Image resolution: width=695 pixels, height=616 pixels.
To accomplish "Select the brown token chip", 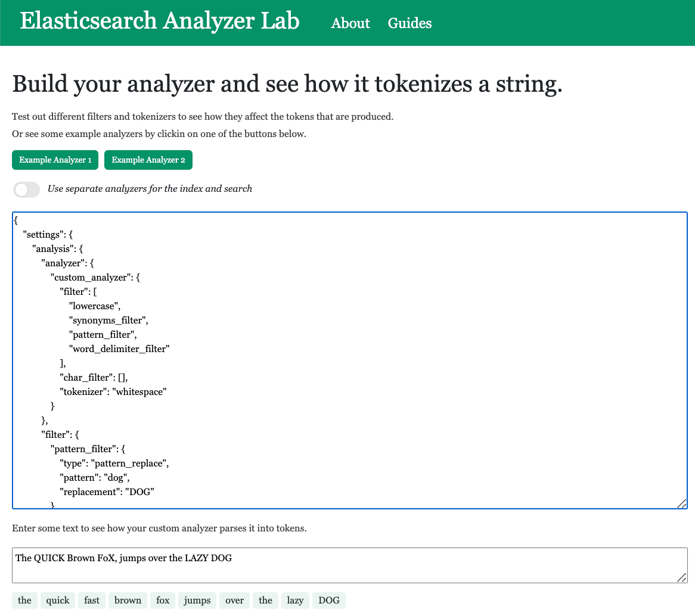I will 128,600.
